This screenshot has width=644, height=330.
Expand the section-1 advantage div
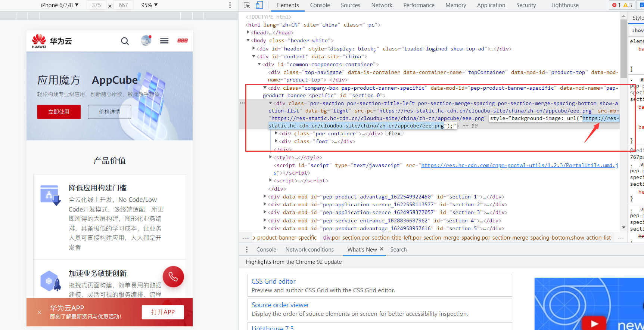[x=265, y=197]
